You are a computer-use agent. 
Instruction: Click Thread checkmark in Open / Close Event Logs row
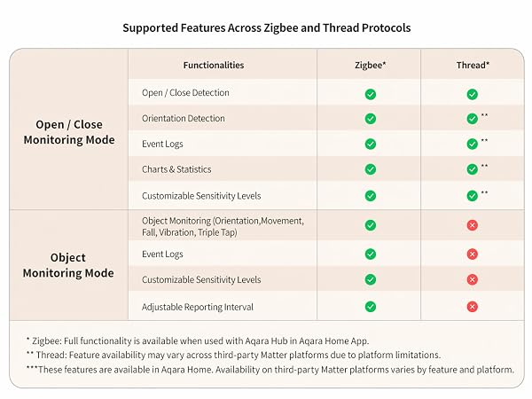point(472,144)
